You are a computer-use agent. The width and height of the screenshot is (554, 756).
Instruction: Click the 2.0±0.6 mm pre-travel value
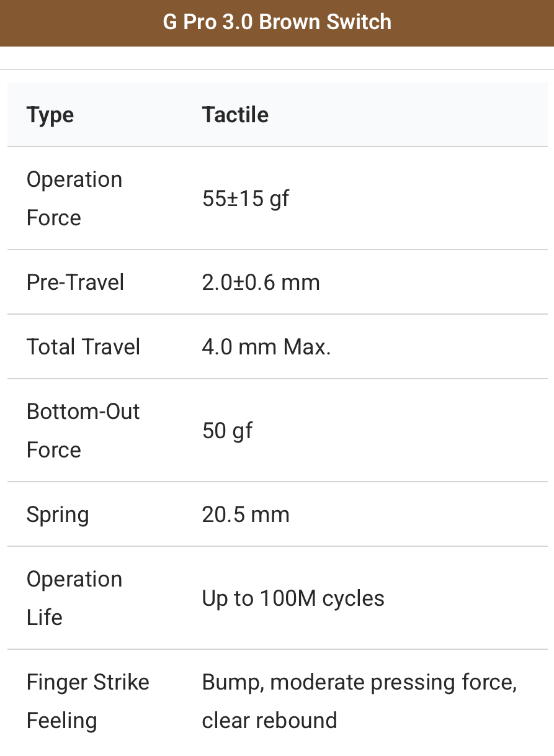click(261, 282)
